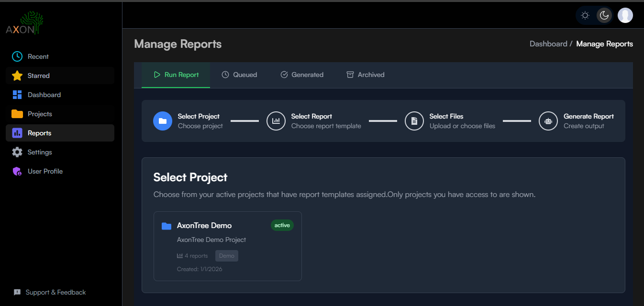Select the AxonTree Demo project card

227,246
